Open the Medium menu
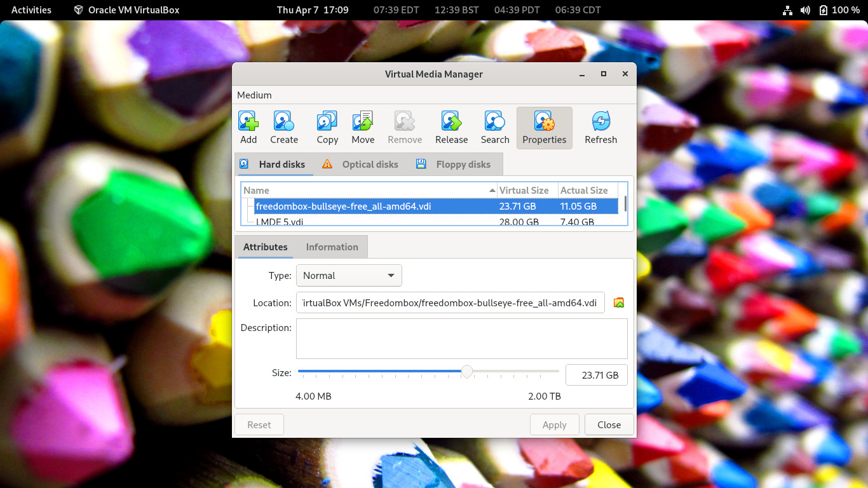 (254, 95)
